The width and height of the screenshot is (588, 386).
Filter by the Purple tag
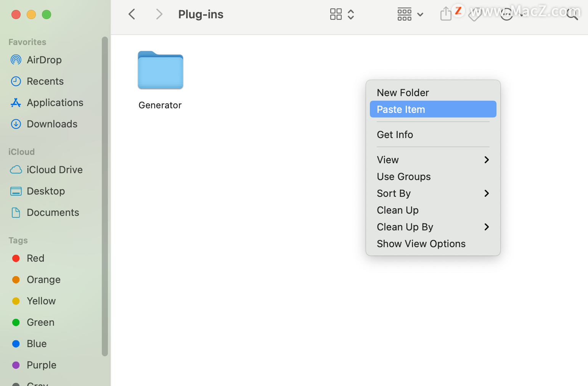coord(42,365)
